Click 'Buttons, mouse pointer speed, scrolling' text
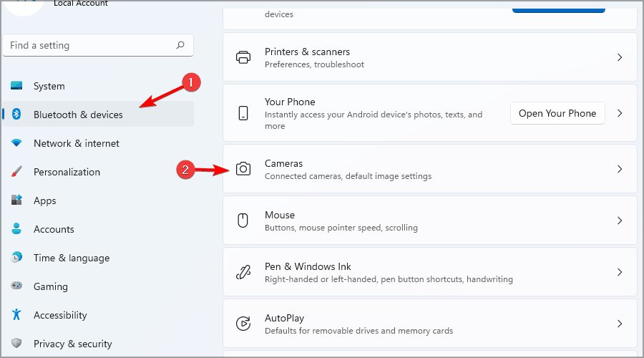 click(x=341, y=228)
